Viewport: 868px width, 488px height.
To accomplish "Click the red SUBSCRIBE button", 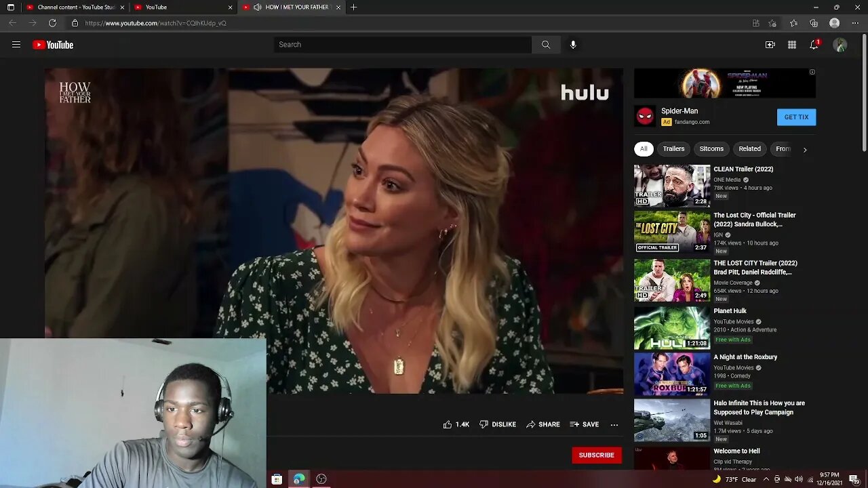I will (597, 455).
